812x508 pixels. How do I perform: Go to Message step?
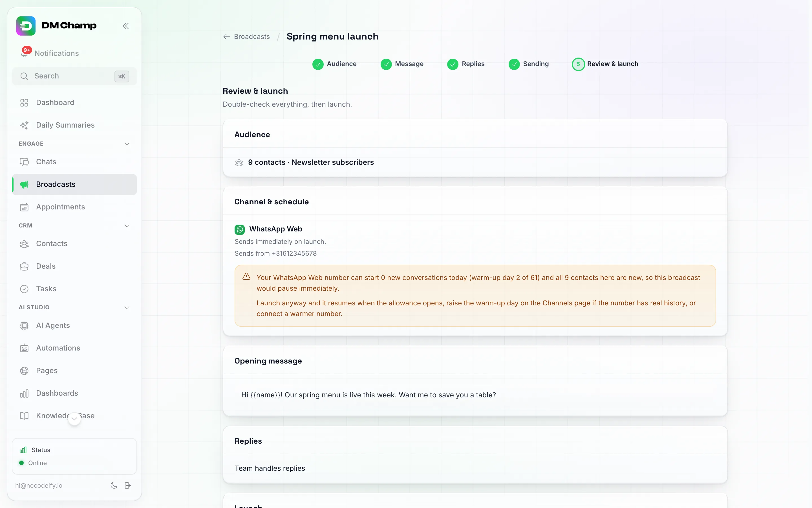click(402, 64)
